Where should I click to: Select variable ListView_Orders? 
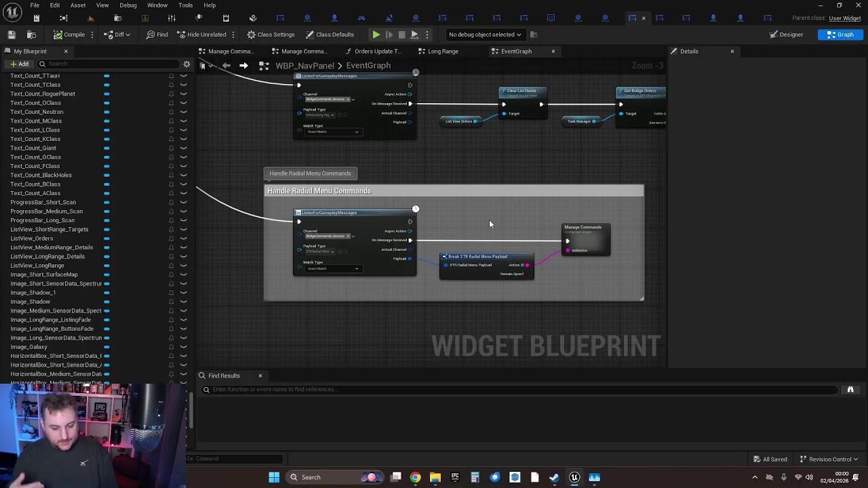pyautogui.click(x=31, y=239)
